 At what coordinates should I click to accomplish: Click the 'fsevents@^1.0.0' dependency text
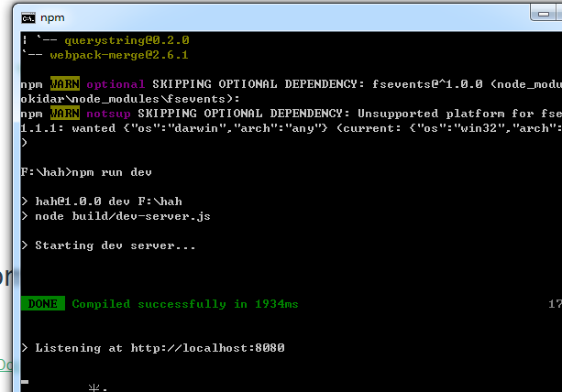pyautogui.click(x=426, y=84)
